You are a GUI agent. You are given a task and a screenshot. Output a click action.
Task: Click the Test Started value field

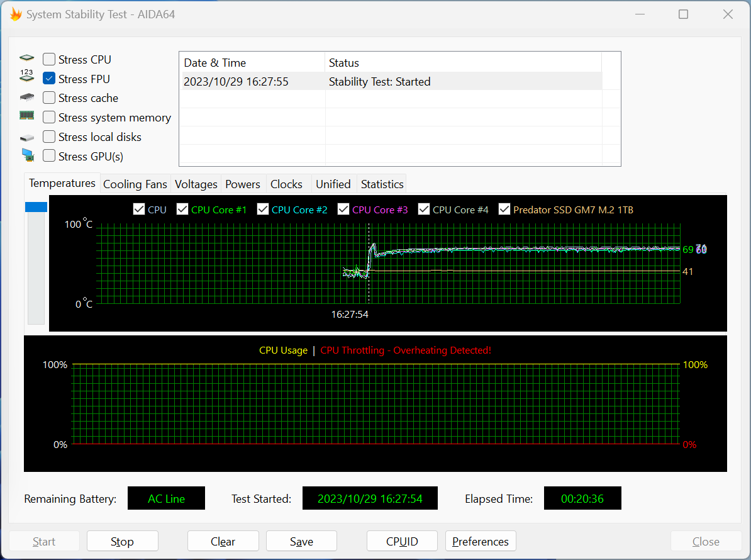(370, 498)
